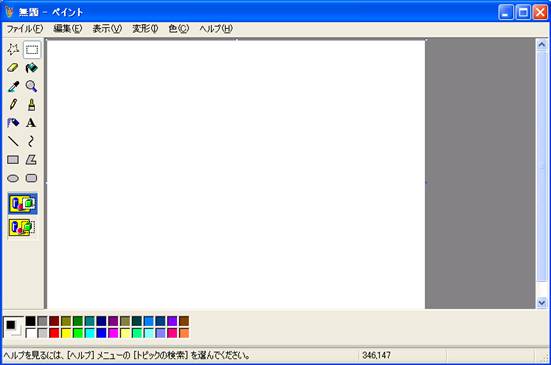Select the Ellipse shape tool

(13, 178)
